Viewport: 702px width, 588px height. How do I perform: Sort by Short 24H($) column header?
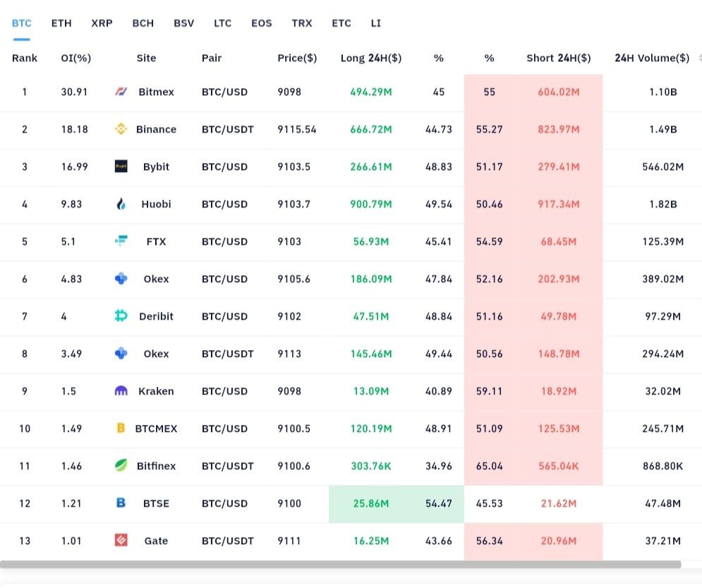pos(559,58)
